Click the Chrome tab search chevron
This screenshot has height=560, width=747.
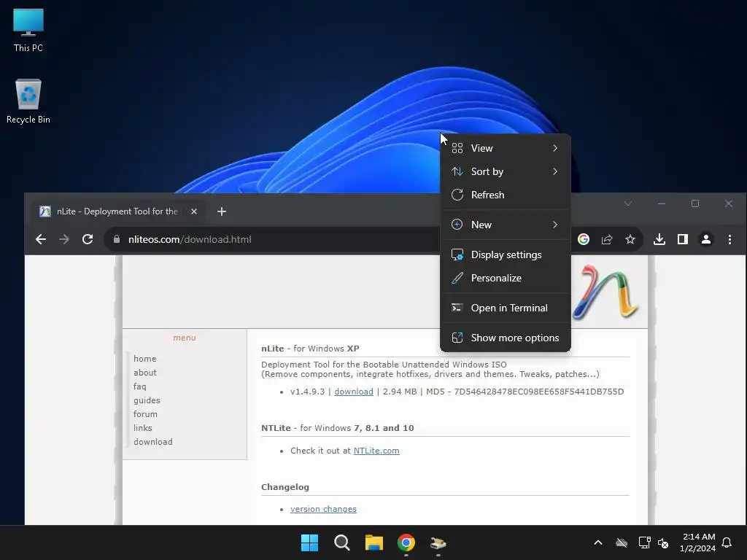(x=628, y=204)
